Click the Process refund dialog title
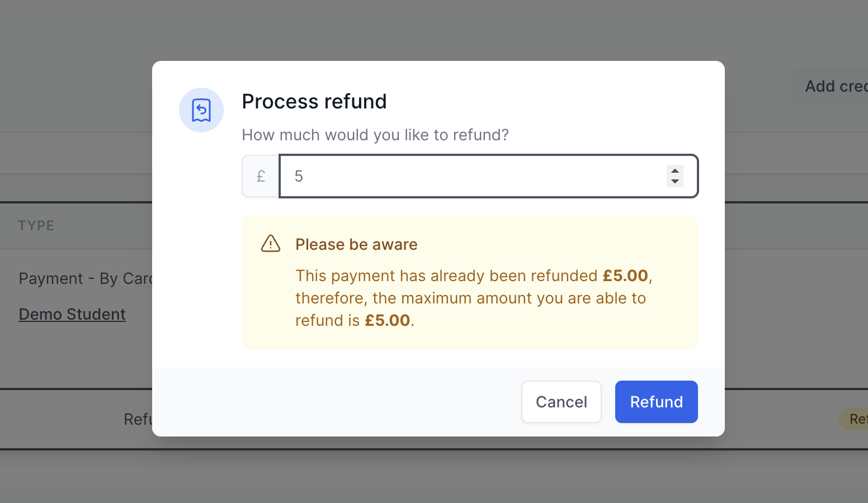 coord(314,101)
